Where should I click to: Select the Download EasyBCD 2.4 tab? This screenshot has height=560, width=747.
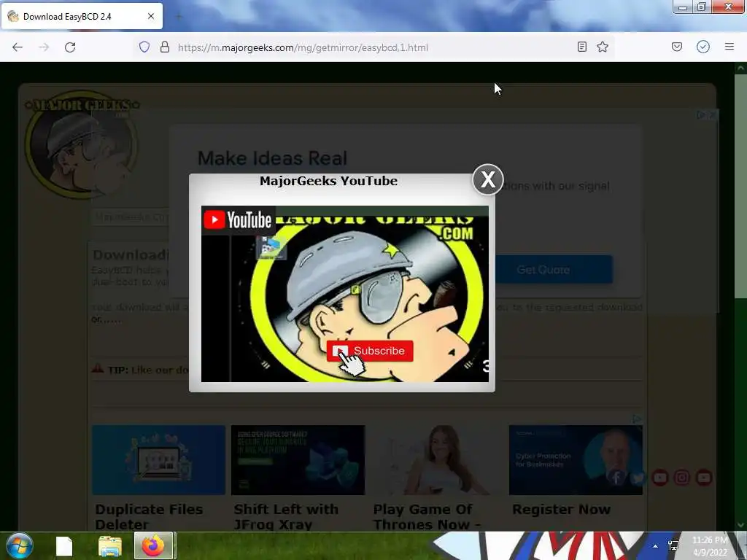(82, 16)
